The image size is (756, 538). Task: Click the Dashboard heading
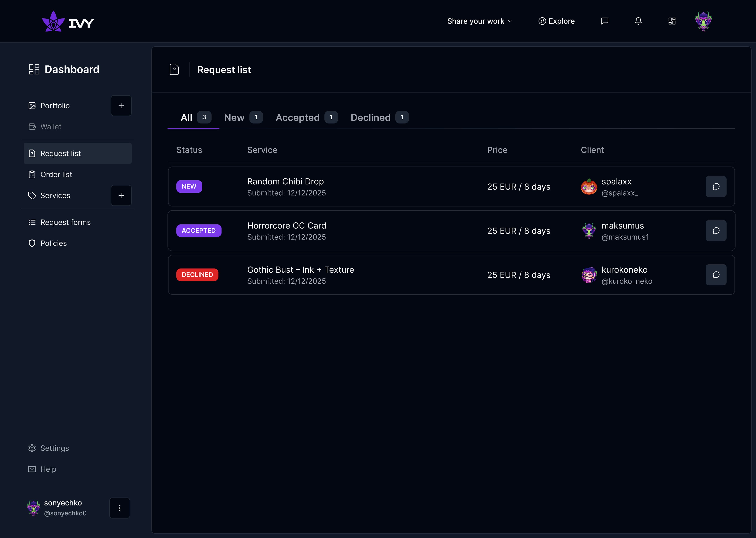[64, 69]
